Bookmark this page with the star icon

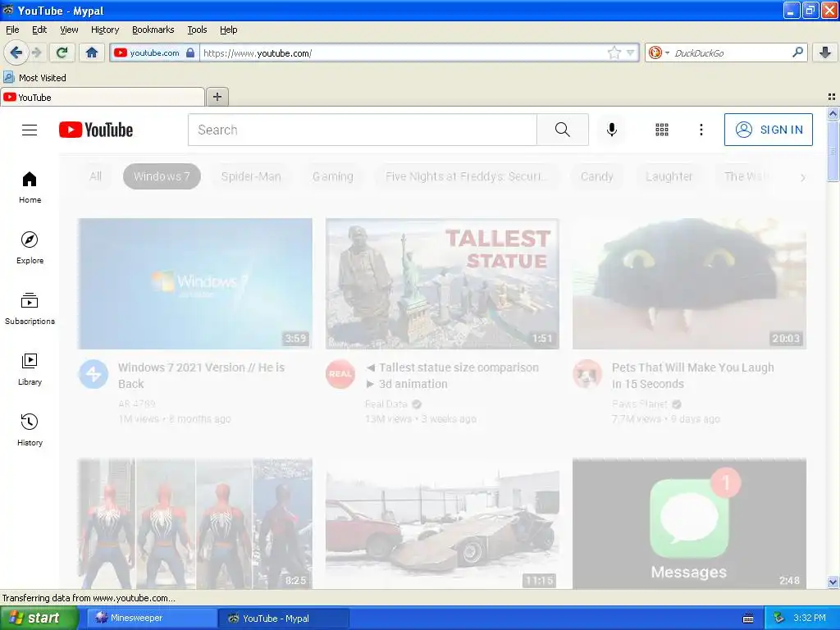click(614, 52)
